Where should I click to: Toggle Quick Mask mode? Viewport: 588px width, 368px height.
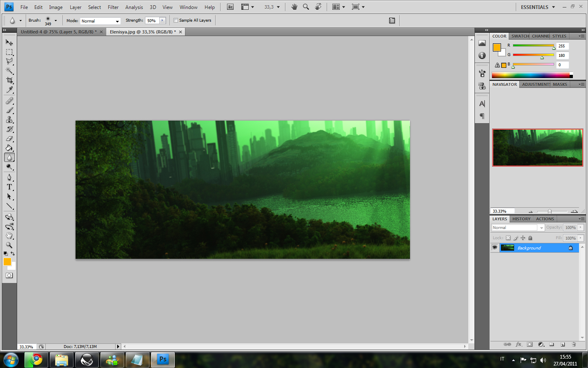coord(9,276)
